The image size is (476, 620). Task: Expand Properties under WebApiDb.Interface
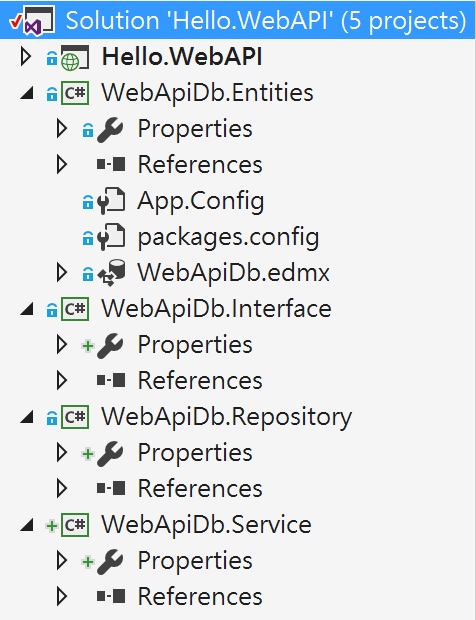click(x=61, y=344)
